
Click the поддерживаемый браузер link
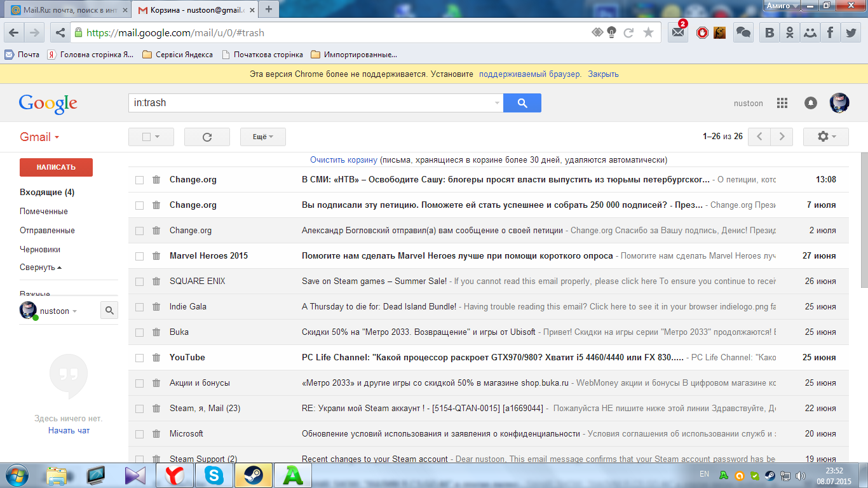click(530, 74)
